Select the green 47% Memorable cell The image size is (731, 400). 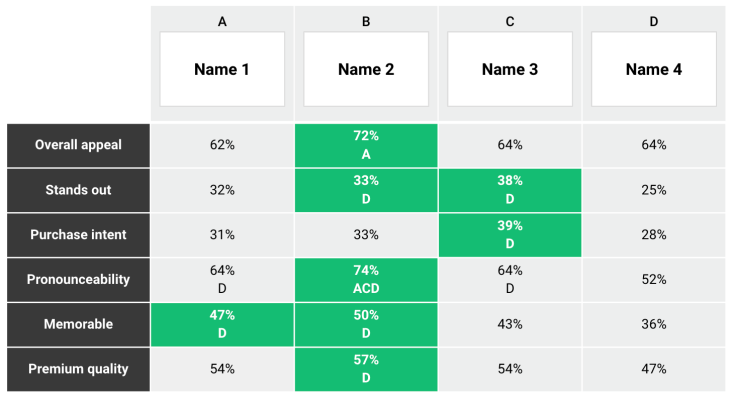pyautogui.click(x=222, y=324)
